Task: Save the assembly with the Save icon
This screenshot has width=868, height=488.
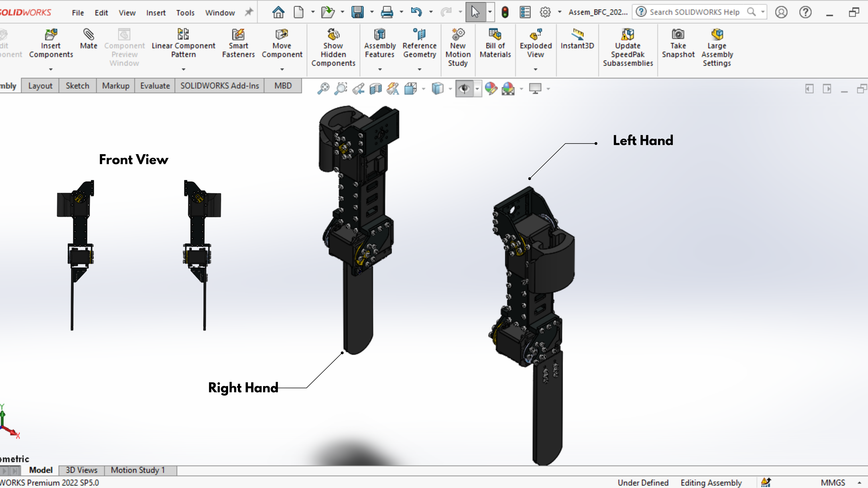Action: click(357, 12)
